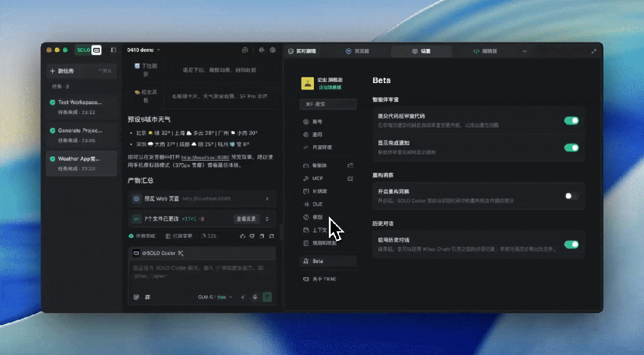Open 规则和技能 settings section
The height and width of the screenshot is (355, 644).
tap(328, 243)
